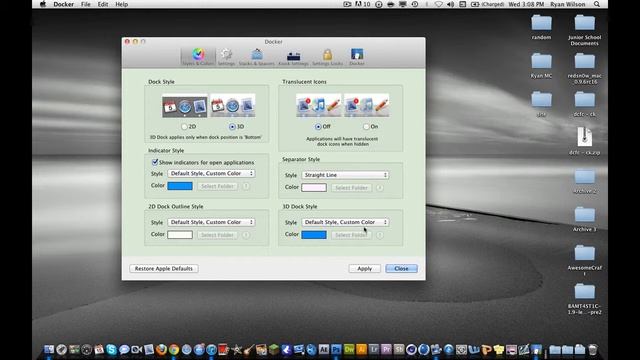Open Firefox in the Dock
Image resolution: width=640 pixels, height=360 pixels.
(161, 349)
